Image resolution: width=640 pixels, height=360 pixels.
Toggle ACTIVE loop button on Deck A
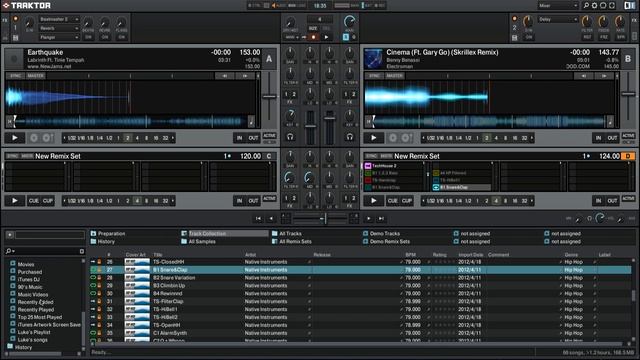coord(269,136)
